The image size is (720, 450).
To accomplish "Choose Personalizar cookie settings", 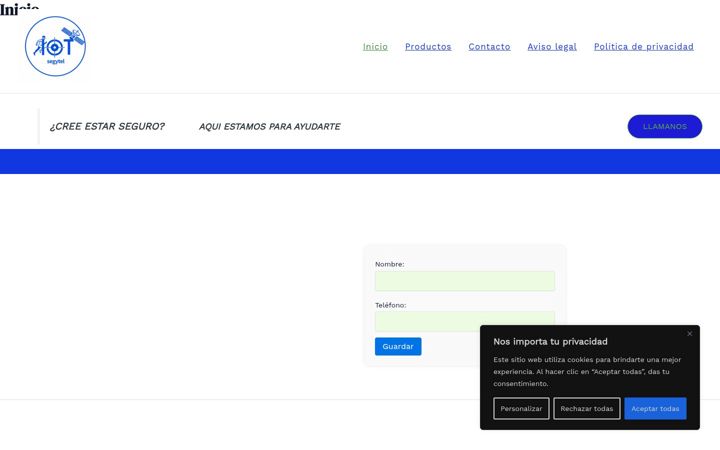I will (x=521, y=408).
